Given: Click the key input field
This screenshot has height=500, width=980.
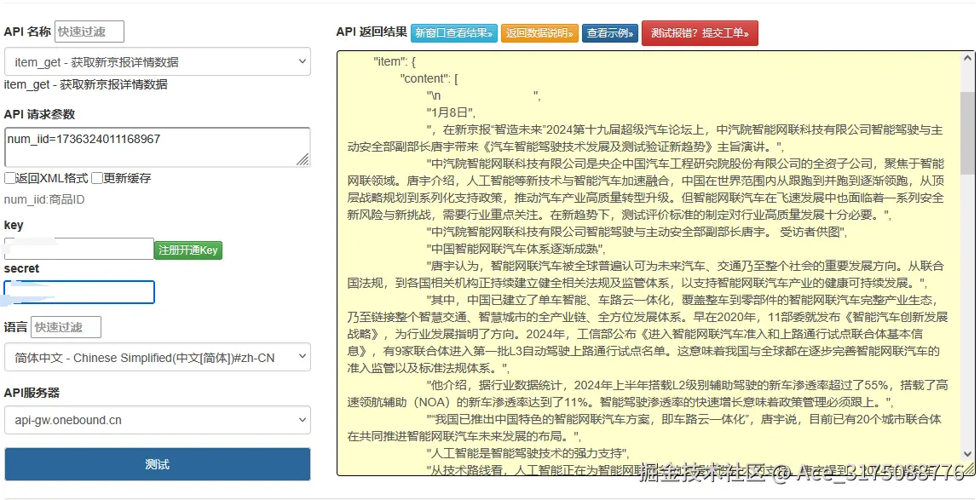Looking at the screenshot, I should tap(78, 249).
